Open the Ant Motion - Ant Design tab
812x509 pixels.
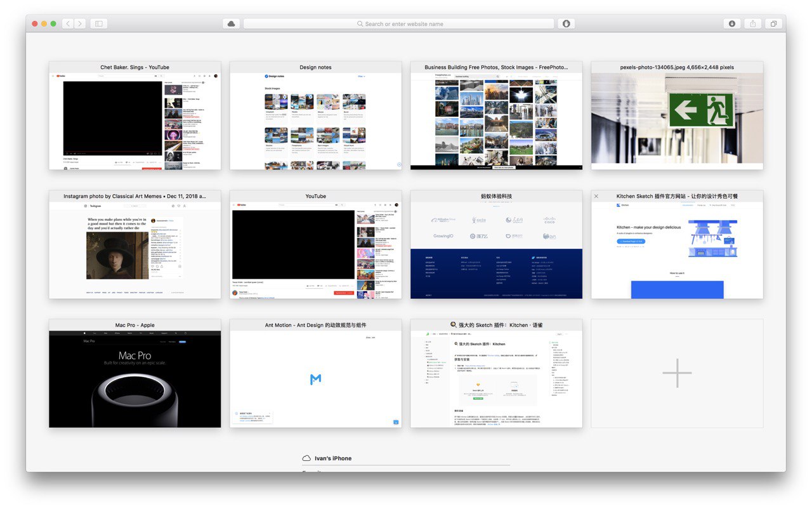point(315,373)
